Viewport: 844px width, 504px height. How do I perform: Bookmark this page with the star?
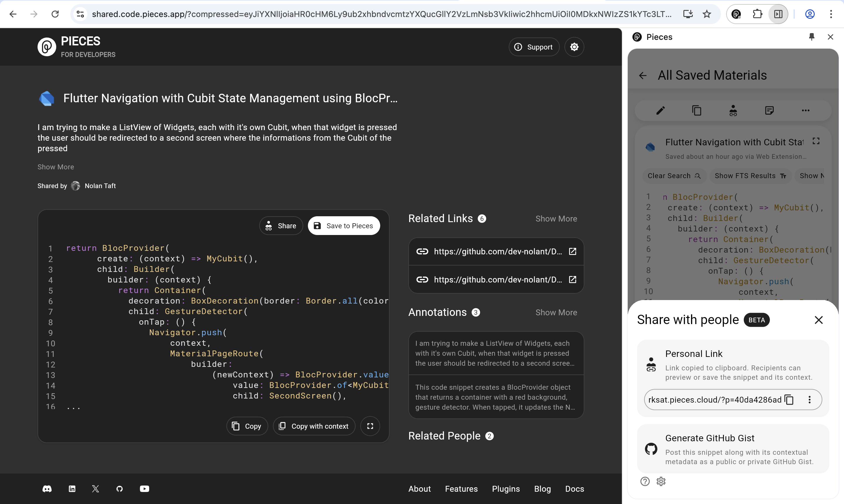coord(707,14)
